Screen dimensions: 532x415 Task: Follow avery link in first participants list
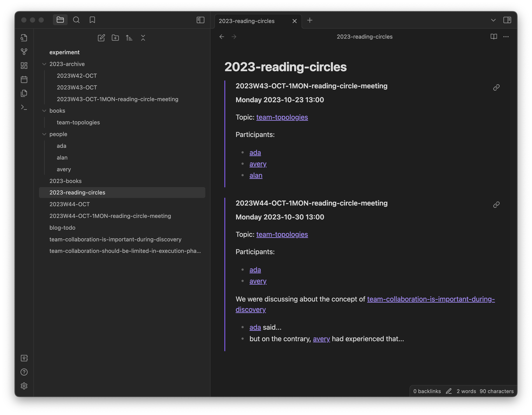pyautogui.click(x=258, y=164)
